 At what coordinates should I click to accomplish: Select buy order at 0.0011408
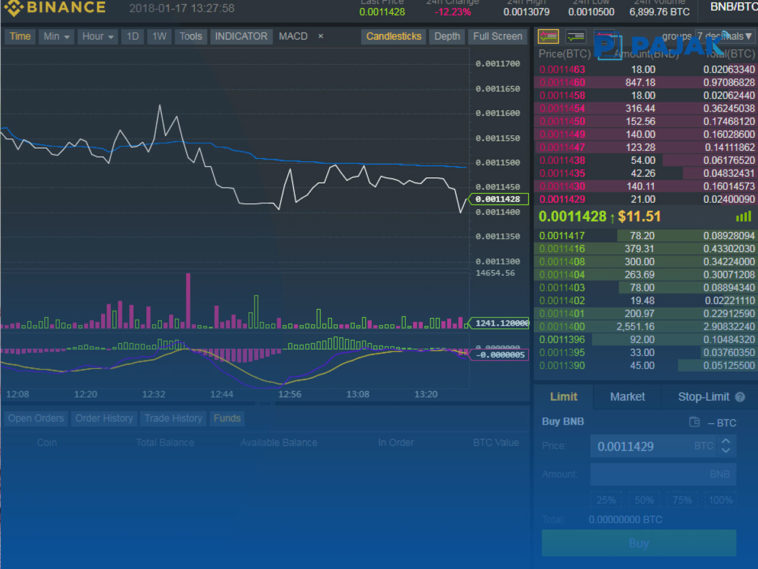646,262
